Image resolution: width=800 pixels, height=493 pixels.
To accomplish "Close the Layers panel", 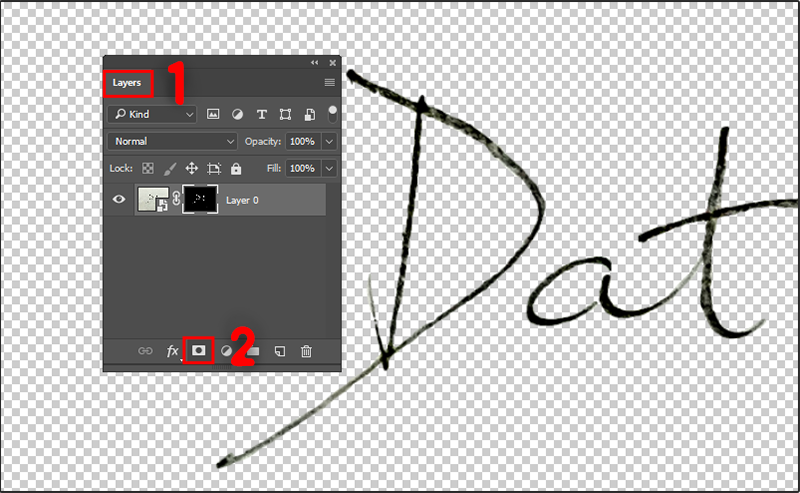I will [x=333, y=63].
